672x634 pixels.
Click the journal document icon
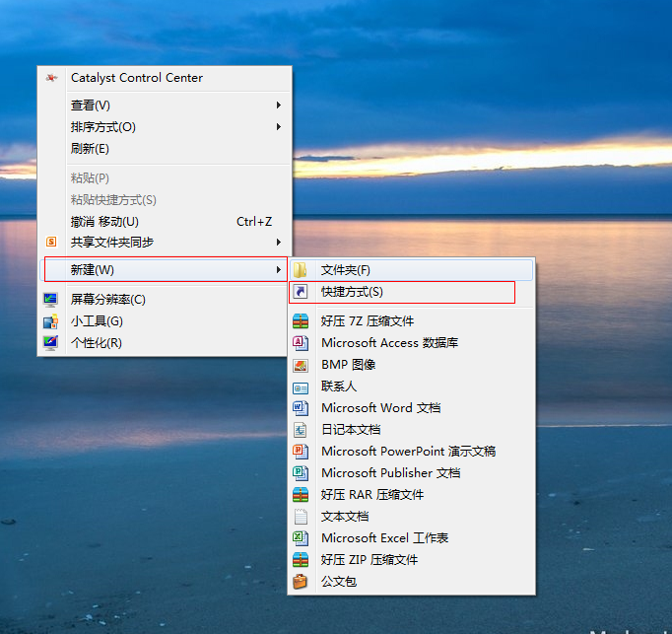point(301,430)
